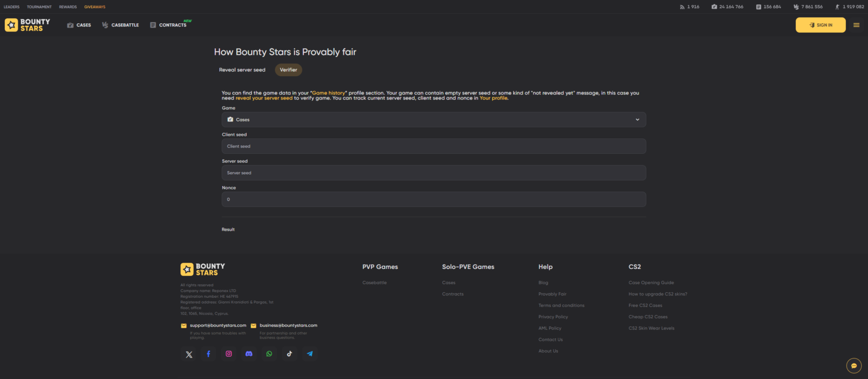Image resolution: width=868 pixels, height=379 pixels.
Task: Go to Casebattle in top navigation
Action: point(120,25)
